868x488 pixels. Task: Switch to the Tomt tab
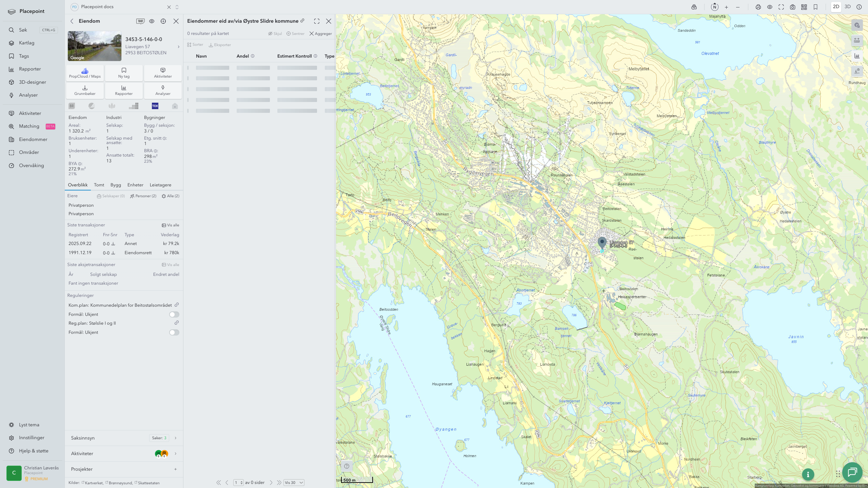99,185
